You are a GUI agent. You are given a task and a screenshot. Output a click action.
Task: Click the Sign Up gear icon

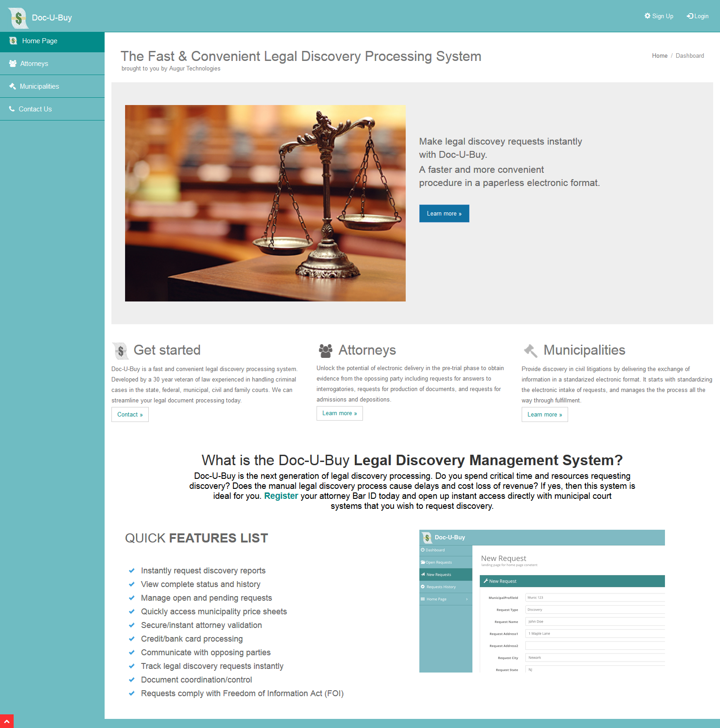[x=647, y=16]
